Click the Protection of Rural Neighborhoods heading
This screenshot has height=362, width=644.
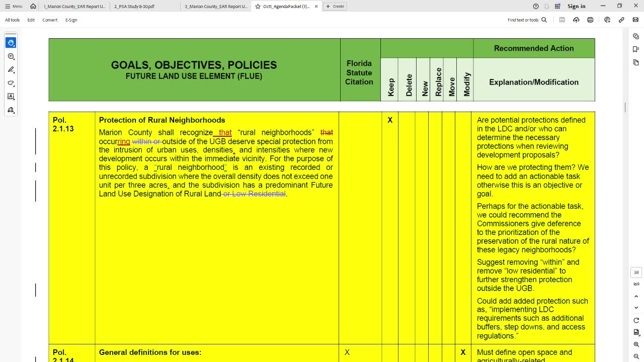tap(162, 120)
